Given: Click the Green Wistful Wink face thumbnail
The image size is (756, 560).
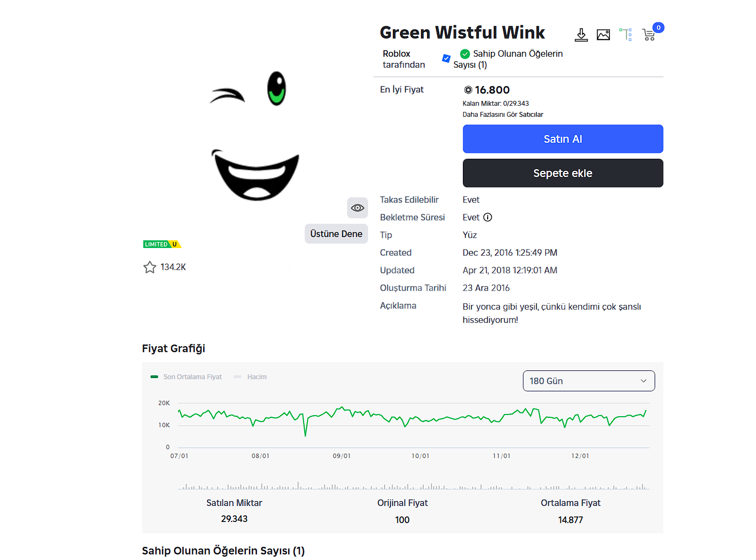Looking at the screenshot, I should point(255,135).
